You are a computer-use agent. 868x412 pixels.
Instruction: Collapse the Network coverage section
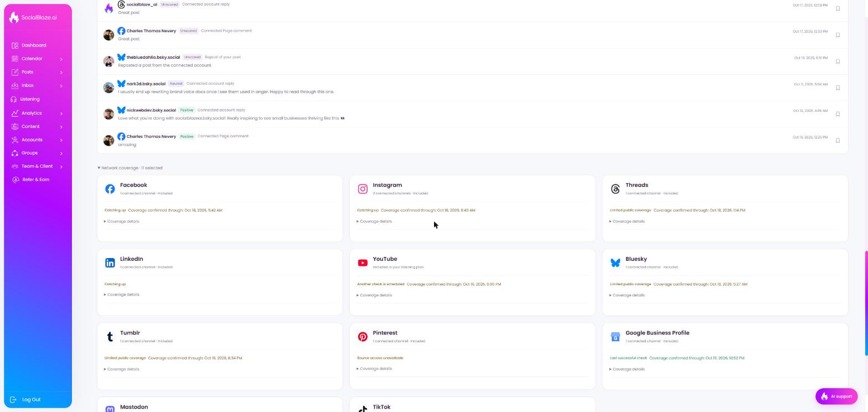(130, 168)
